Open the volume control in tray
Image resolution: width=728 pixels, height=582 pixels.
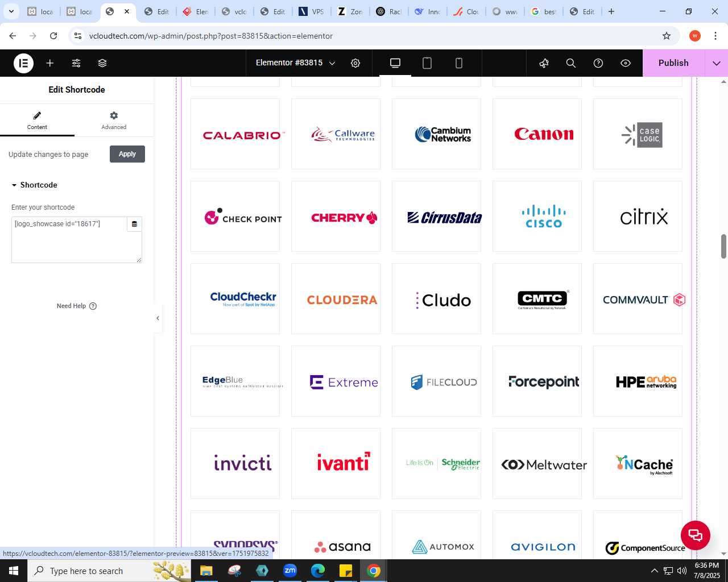(682, 571)
